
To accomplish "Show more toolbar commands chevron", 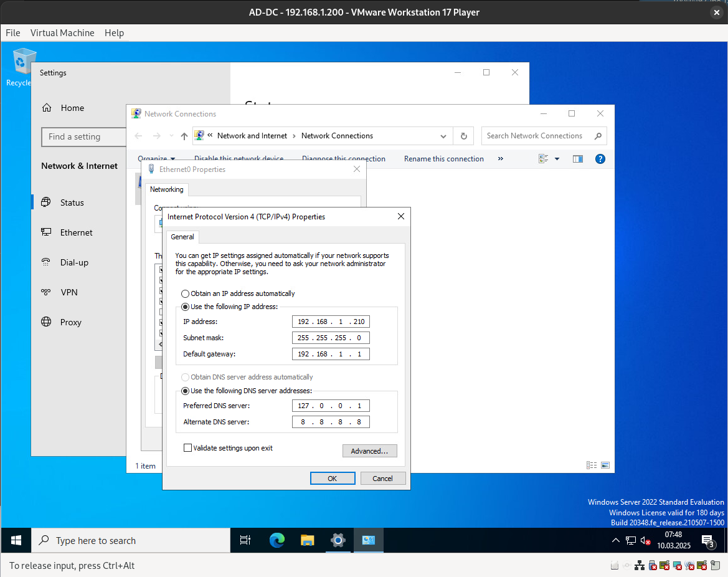I will click(x=500, y=159).
